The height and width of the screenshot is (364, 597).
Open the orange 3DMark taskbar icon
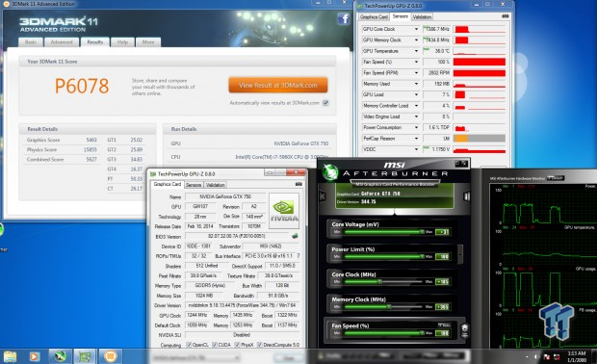(x=110, y=356)
